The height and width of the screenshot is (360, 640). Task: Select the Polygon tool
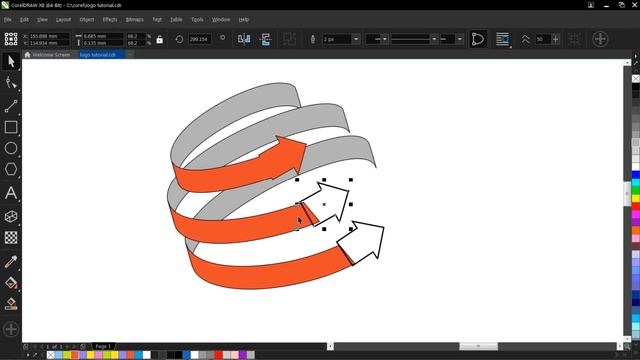pos(11,169)
